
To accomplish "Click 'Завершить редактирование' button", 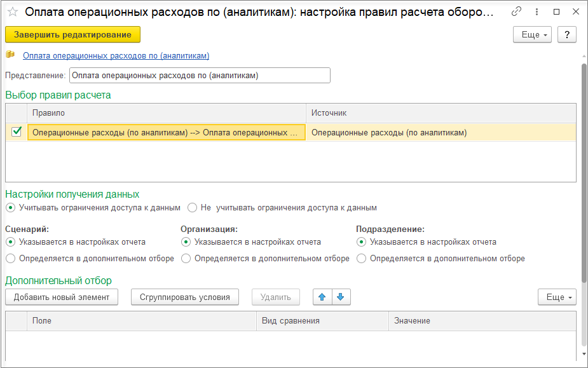I will pyautogui.click(x=72, y=34).
